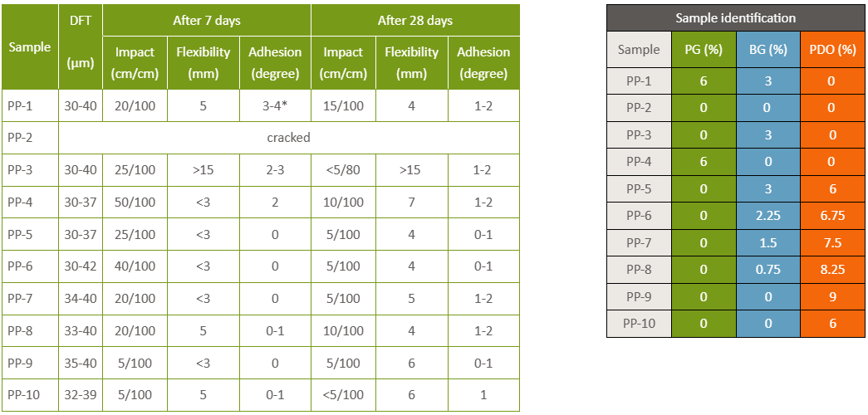Image resolution: width=868 pixels, height=415 pixels.
Task: Select the "cracked" cell in the PP-2 row
Action: (x=288, y=138)
